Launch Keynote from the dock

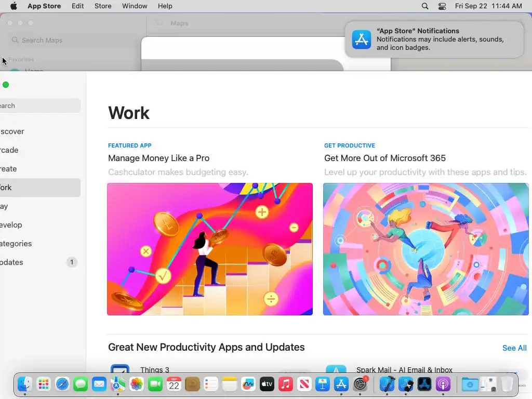[323, 384]
